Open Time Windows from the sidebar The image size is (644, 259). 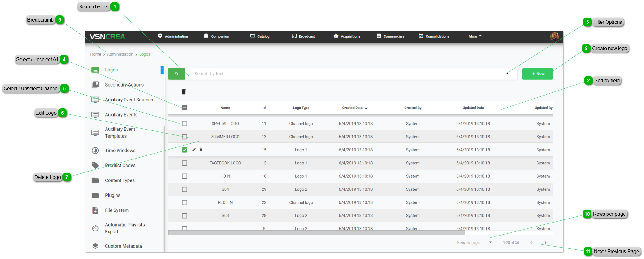pyautogui.click(x=120, y=151)
